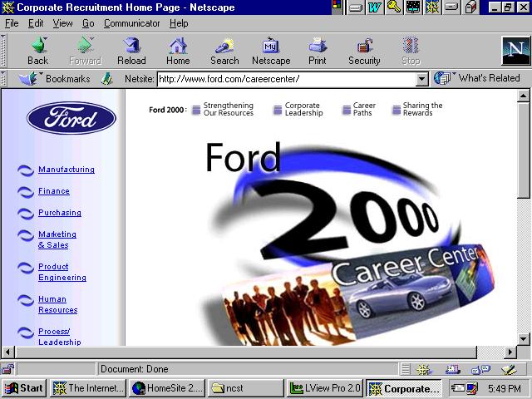Open the Security info icon
This screenshot has height=399, width=532.
point(364,51)
